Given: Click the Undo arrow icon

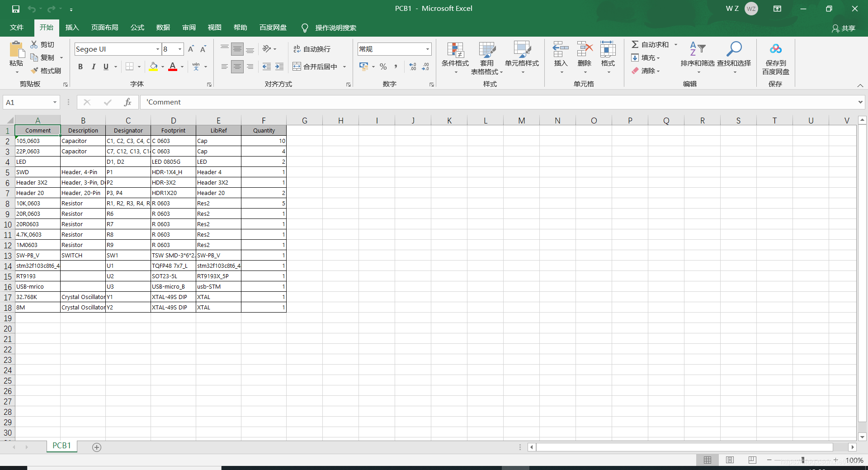Looking at the screenshot, I should point(32,9).
